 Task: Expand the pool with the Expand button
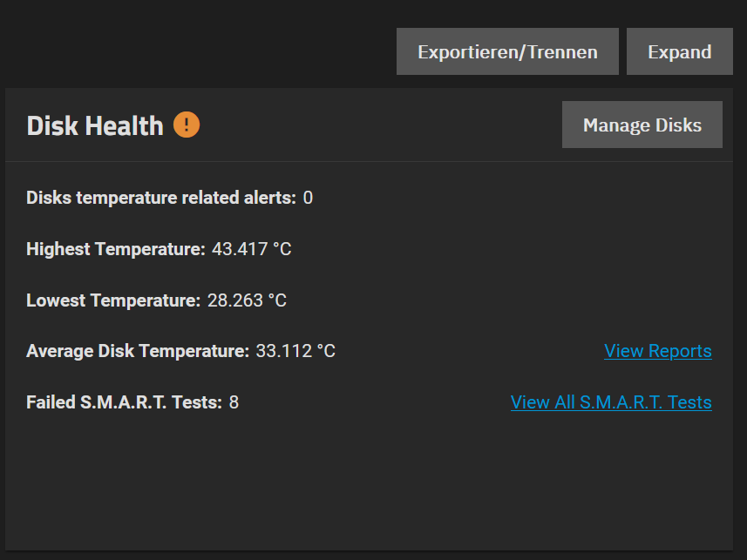click(679, 51)
